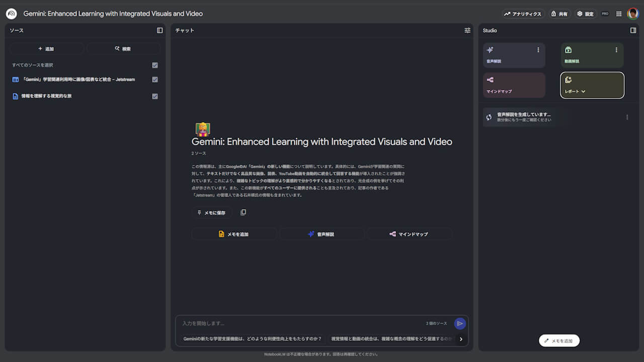Open 動画解説 card more options
The image size is (644, 362).
pos(616,50)
